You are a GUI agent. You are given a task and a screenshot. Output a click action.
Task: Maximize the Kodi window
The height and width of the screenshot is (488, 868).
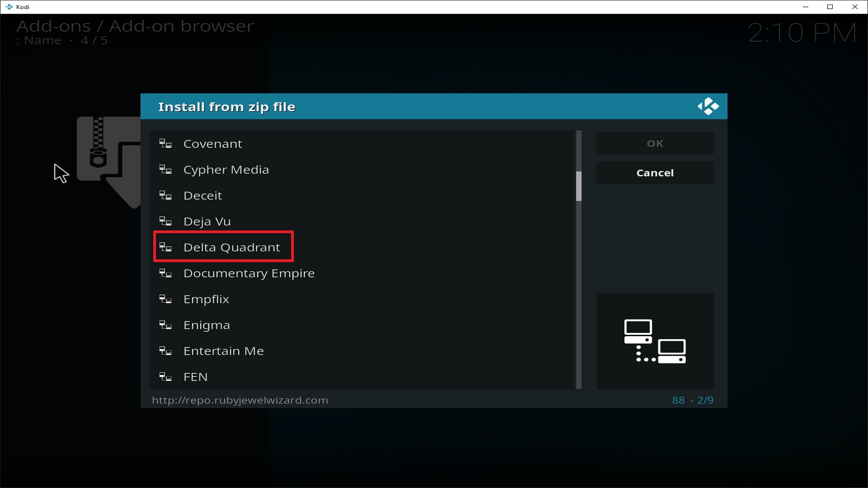(x=830, y=7)
